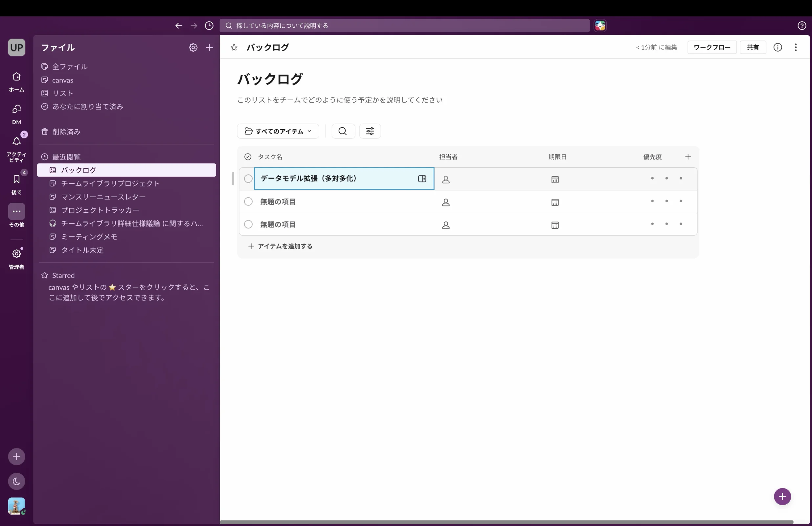Go to ホーム in the sidebar

16,82
